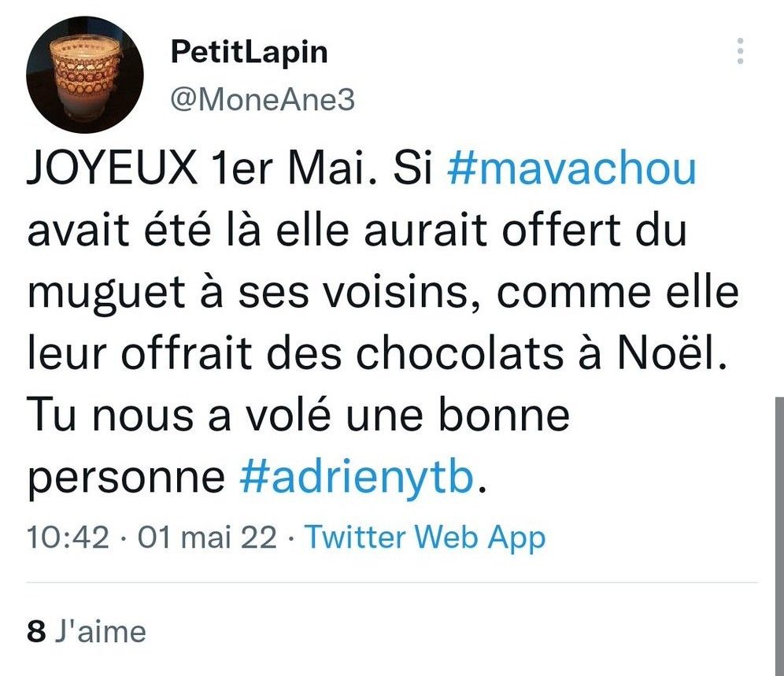784x676 pixels.
Task: Click the 10:42 time of the tweet
Action: pos(66,538)
